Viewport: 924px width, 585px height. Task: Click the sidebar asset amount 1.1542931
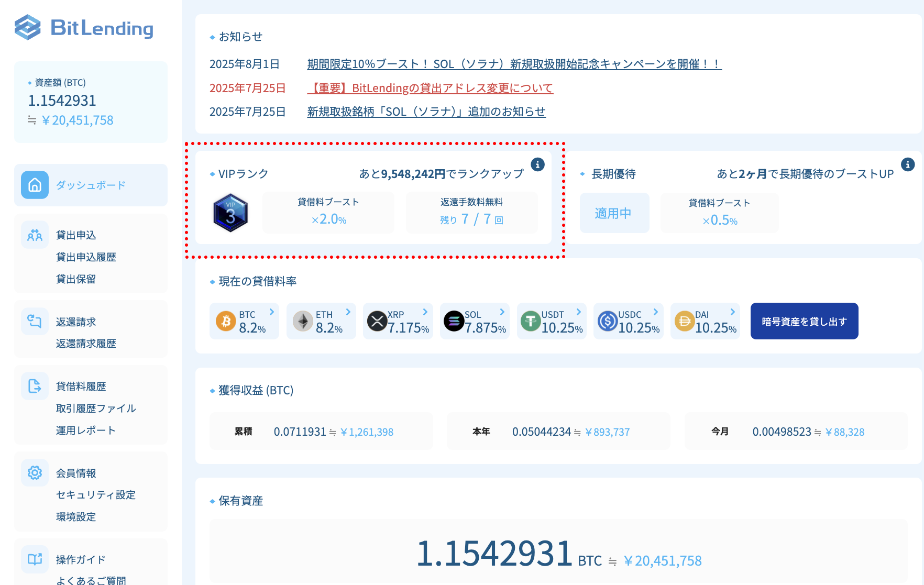pyautogui.click(x=62, y=101)
